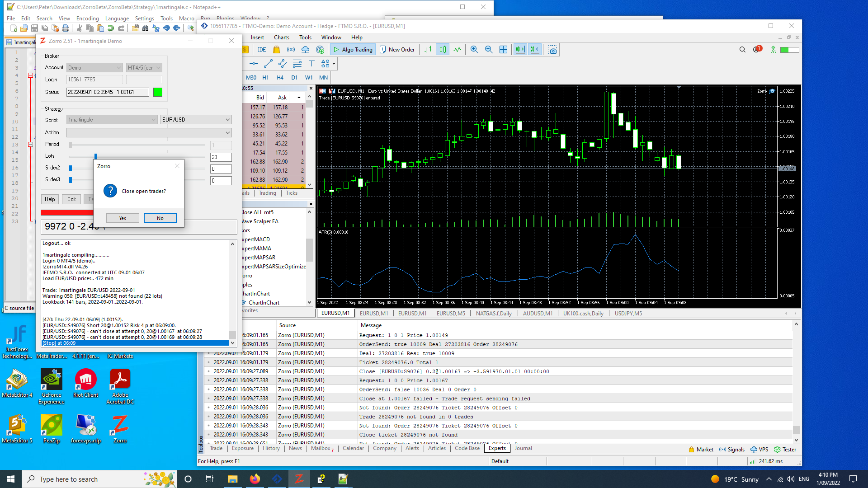Screen dimensions: 868x488
Task: Open the Riot Client desktop icon
Action: 85,383
